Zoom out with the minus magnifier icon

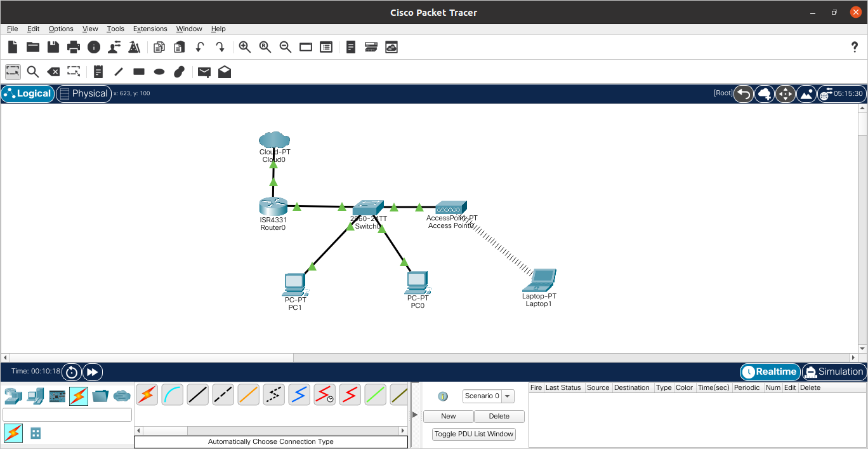point(286,47)
